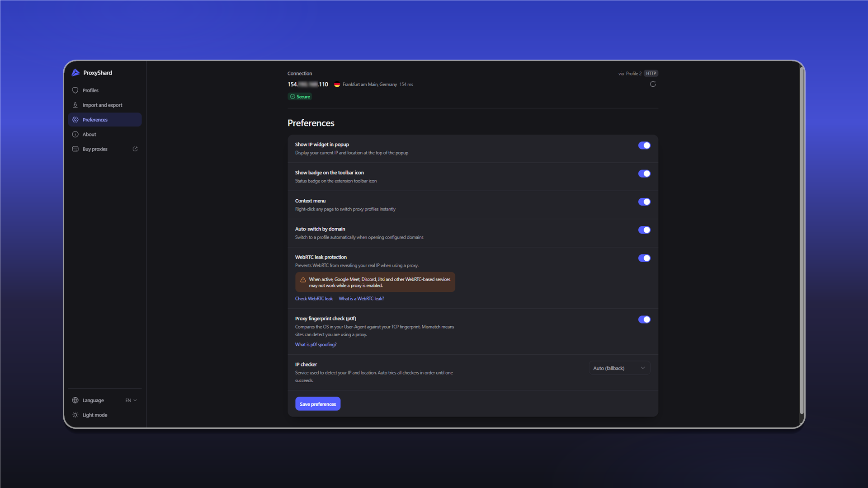Click the via Profile 2 label
The image size is (868, 488).
pyautogui.click(x=630, y=74)
